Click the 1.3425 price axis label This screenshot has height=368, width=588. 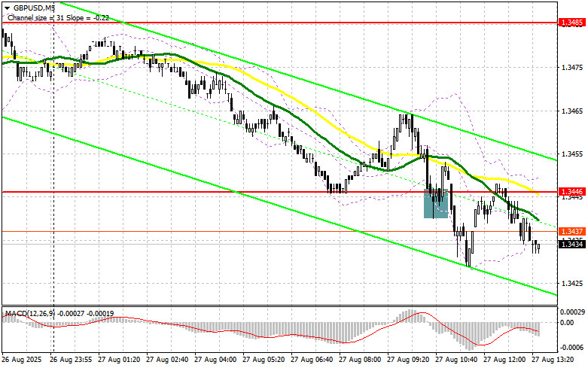[573, 284]
